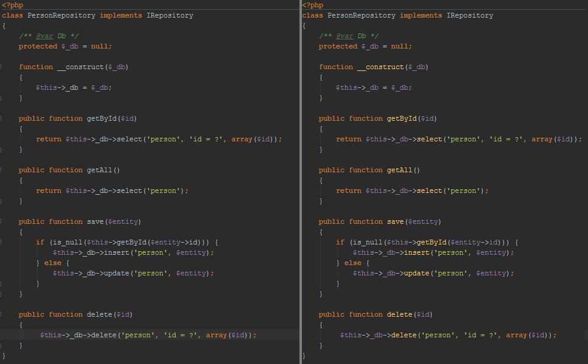
Task: Click the <?php opening tag in right pane
Action: (x=312, y=5)
